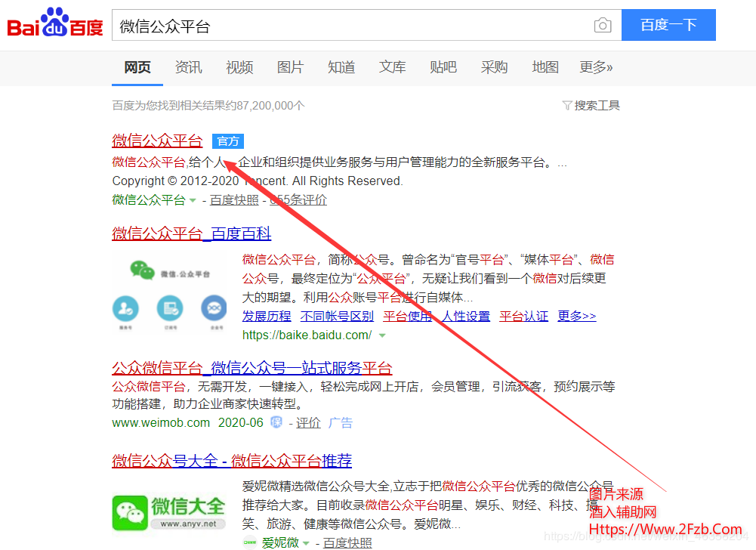Open the 条评价 reviews link under the first result

tap(298, 199)
